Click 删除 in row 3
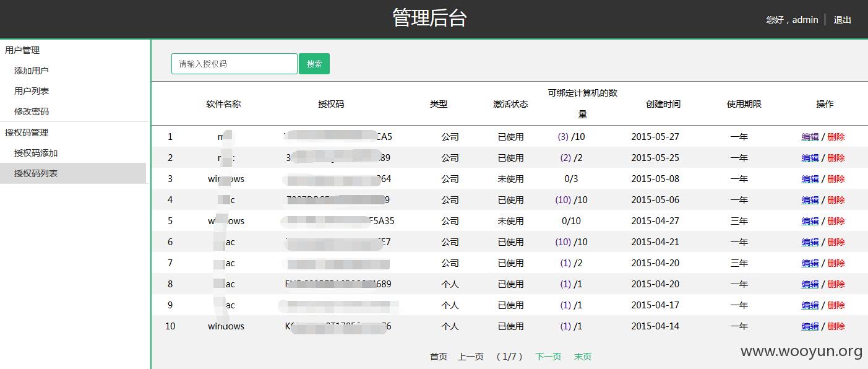868x369 pixels. pyautogui.click(x=836, y=179)
